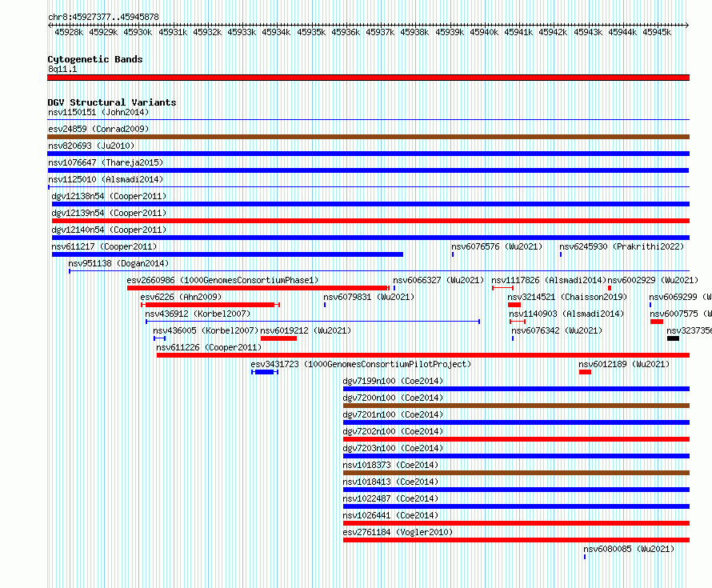Click the 45930k ruler position

[x=138, y=32]
